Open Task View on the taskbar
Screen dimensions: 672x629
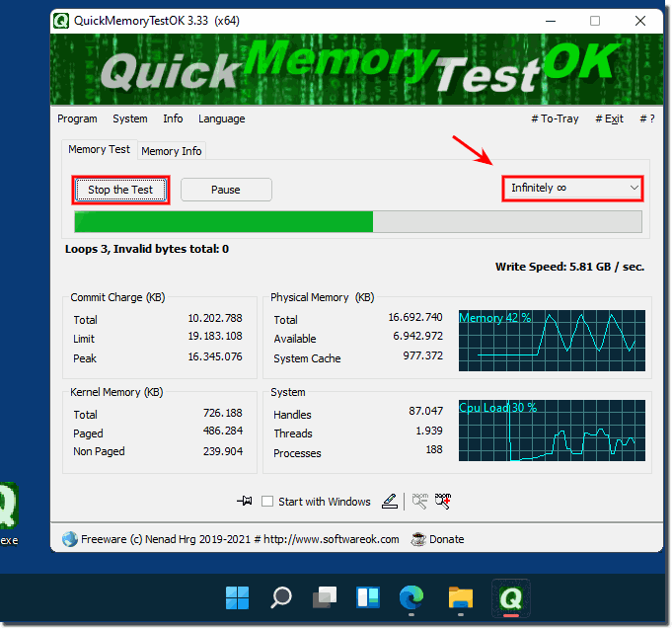[325, 597]
